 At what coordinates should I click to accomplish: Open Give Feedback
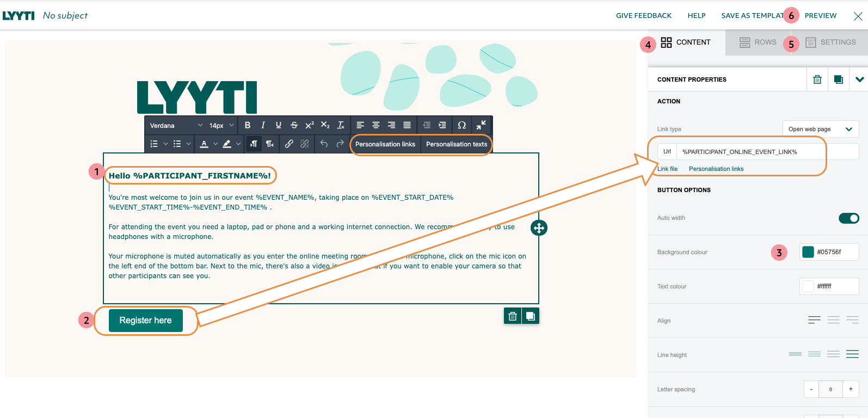click(644, 16)
